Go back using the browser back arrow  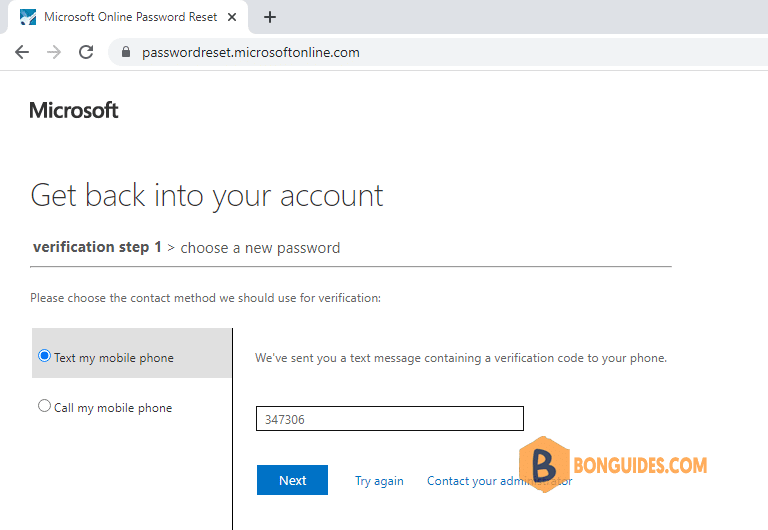tap(22, 52)
